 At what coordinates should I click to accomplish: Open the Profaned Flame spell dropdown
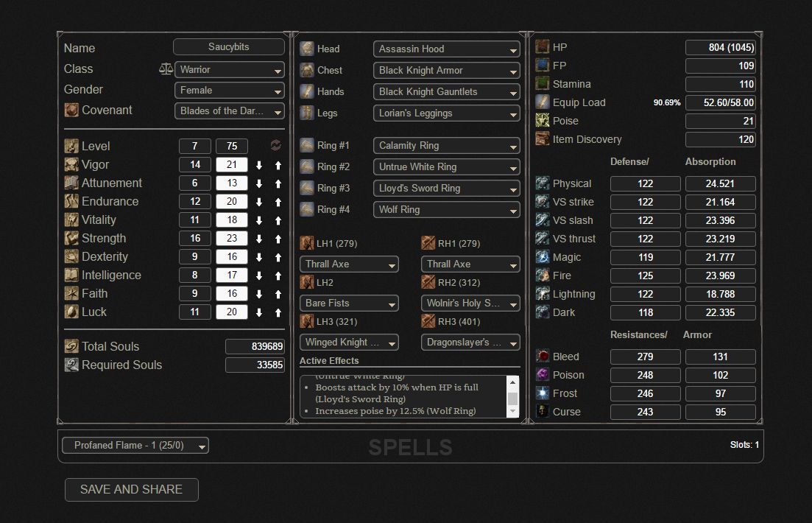[x=135, y=445]
